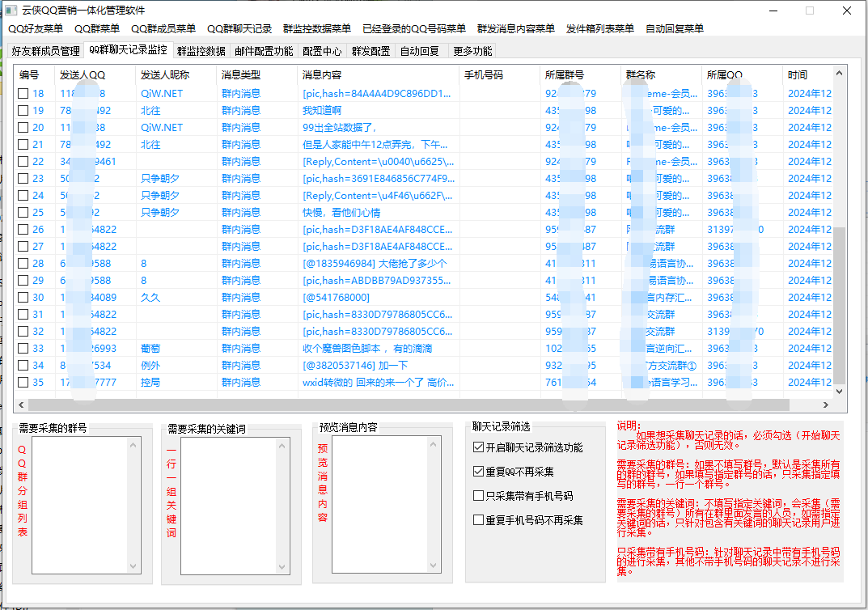Select message '[@541768000]' in row 30

pos(336,298)
